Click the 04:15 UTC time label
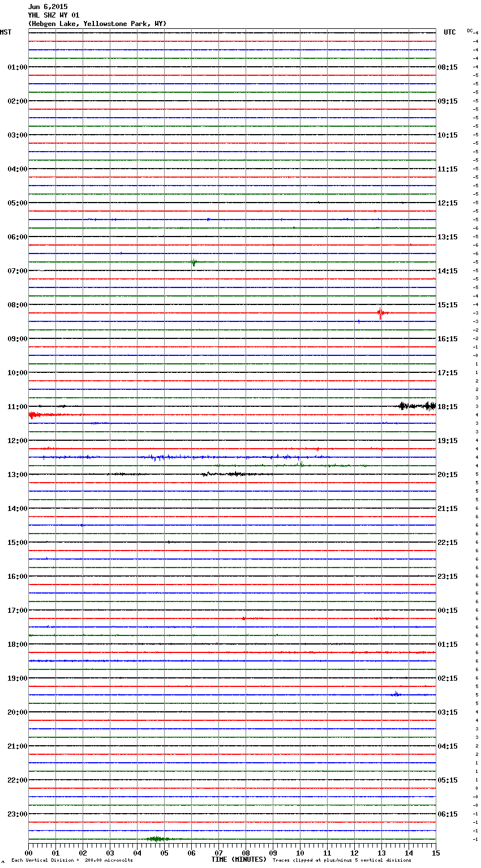 tap(448, 746)
